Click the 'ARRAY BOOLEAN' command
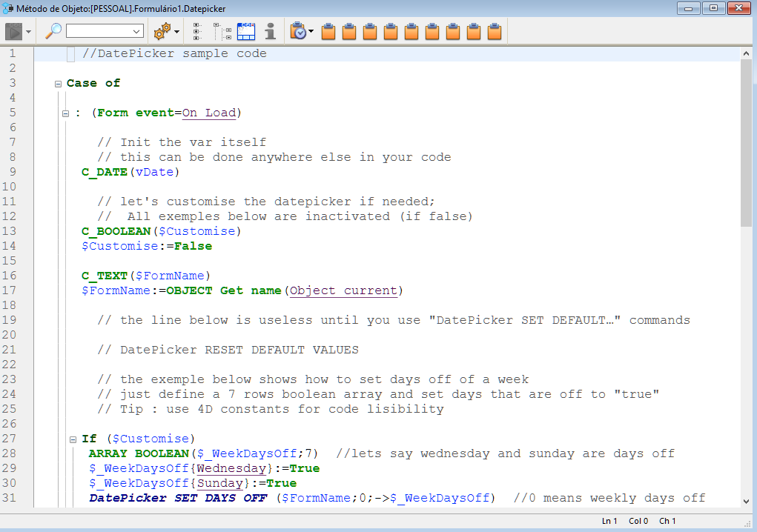The width and height of the screenshot is (757, 532). (139, 454)
